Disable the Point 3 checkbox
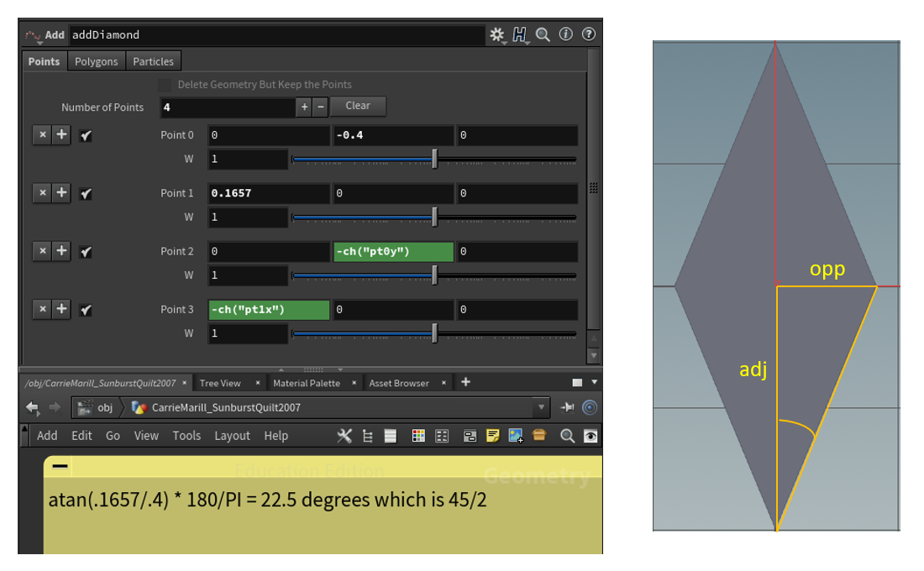Viewport: 924px width, 571px height. click(86, 310)
